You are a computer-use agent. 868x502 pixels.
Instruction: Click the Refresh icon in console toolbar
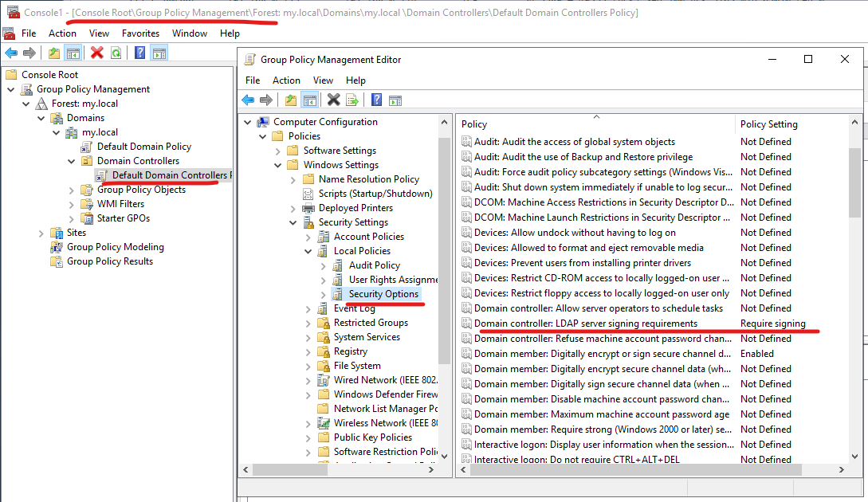click(x=116, y=53)
